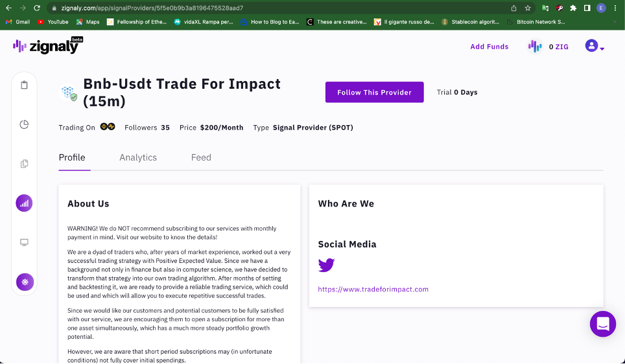Image resolution: width=625 pixels, height=364 pixels.
Task: Switch to the Analytics tab
Action: coord(138,157)
